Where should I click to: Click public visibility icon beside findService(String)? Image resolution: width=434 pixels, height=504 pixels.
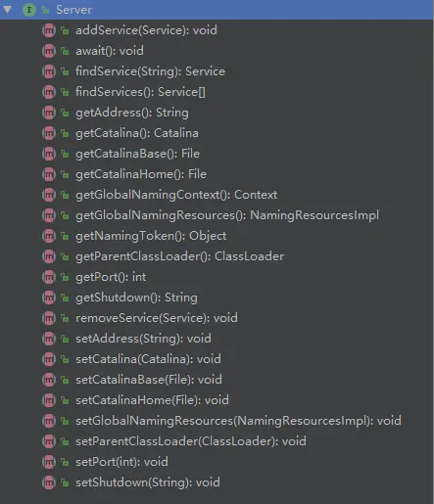[x=65, y=71]
